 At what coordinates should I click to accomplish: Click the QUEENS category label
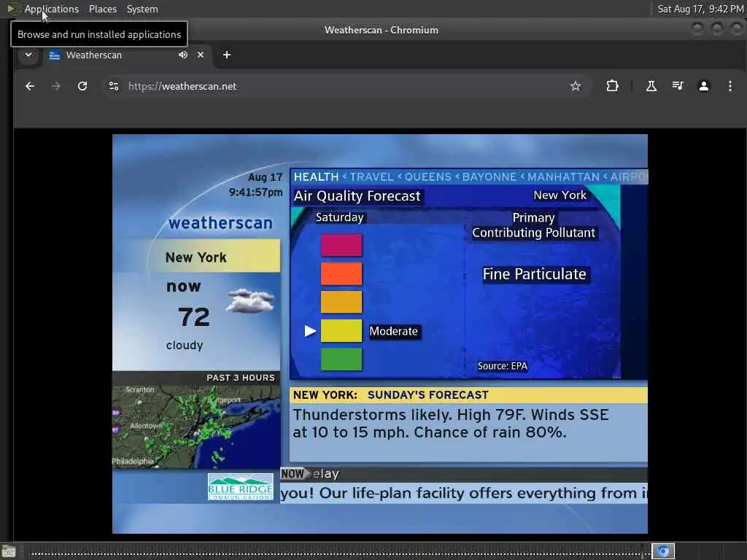coord(427,177)
